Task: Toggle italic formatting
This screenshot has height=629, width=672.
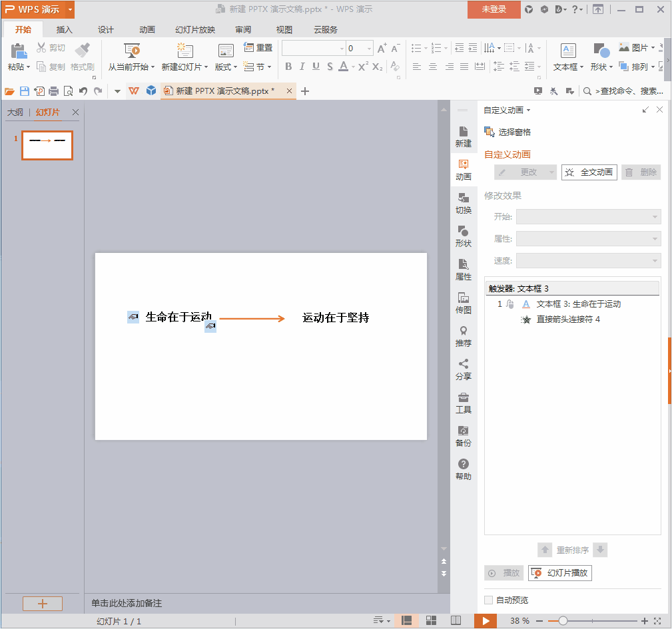Action: tap(302, 67)
